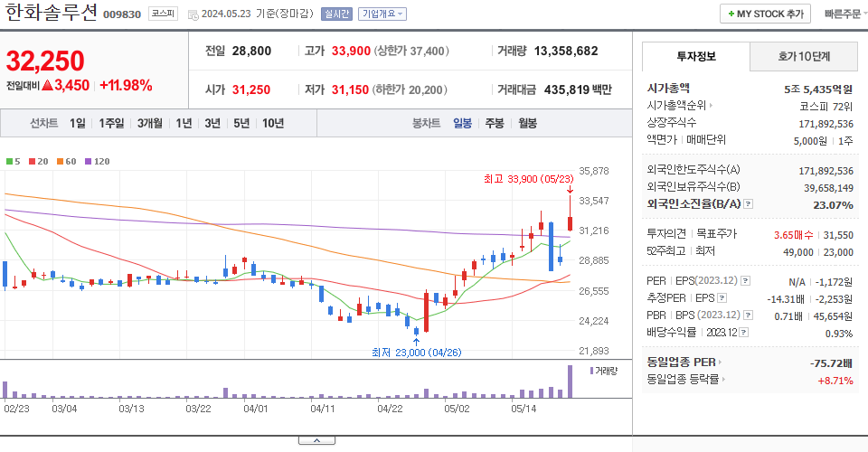Follow the 시가총액순위 arrow link
Viewport: 868px width, 452px height.
pos(711,105)
